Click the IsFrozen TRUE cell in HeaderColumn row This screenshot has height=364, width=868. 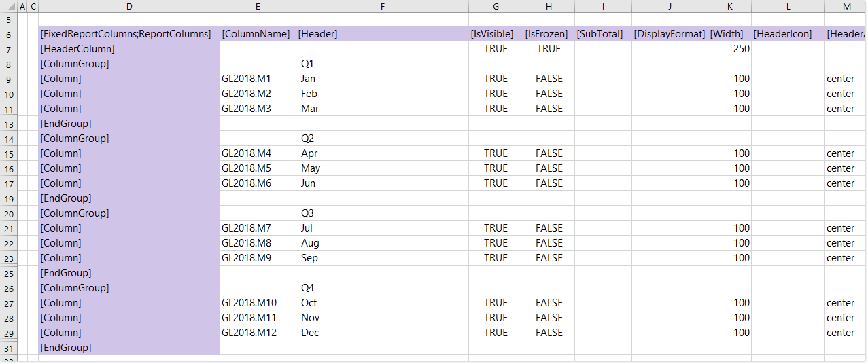(x=549, y=49)
